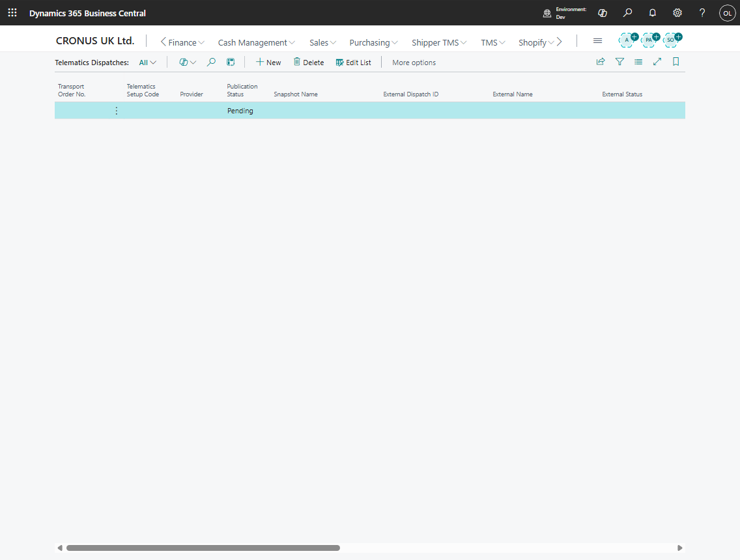
Task: Expand the TMS menu
Action: pos(492,42)
